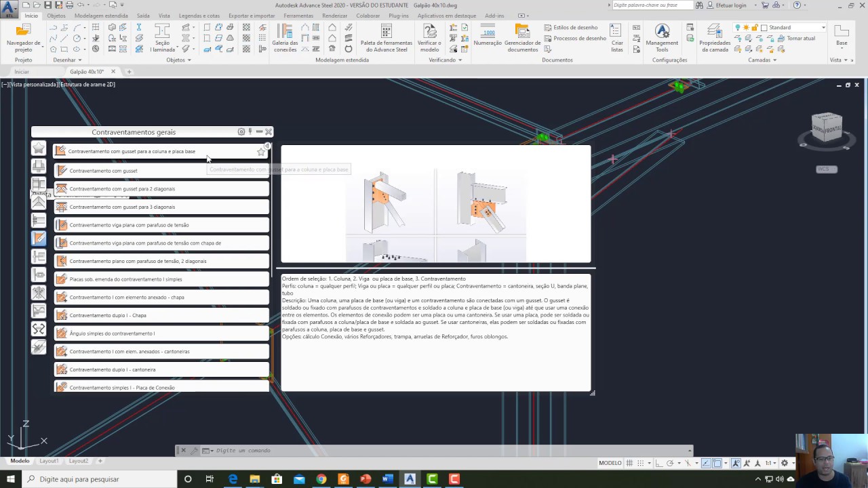Select Contraventamento com gusset para 2 diagonais
This screenshot has height=488, width=868.
(x=161, y=189)
